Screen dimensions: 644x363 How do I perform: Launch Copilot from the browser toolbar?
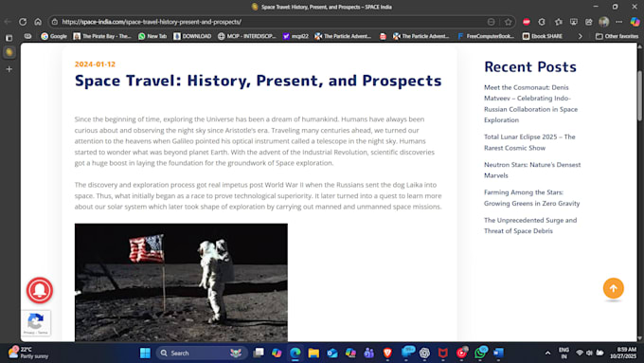(x=635, y=22)
